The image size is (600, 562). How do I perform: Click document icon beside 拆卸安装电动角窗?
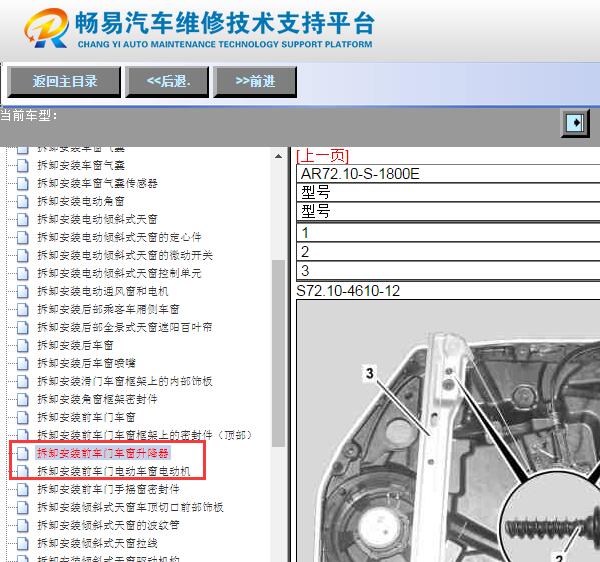23,201
